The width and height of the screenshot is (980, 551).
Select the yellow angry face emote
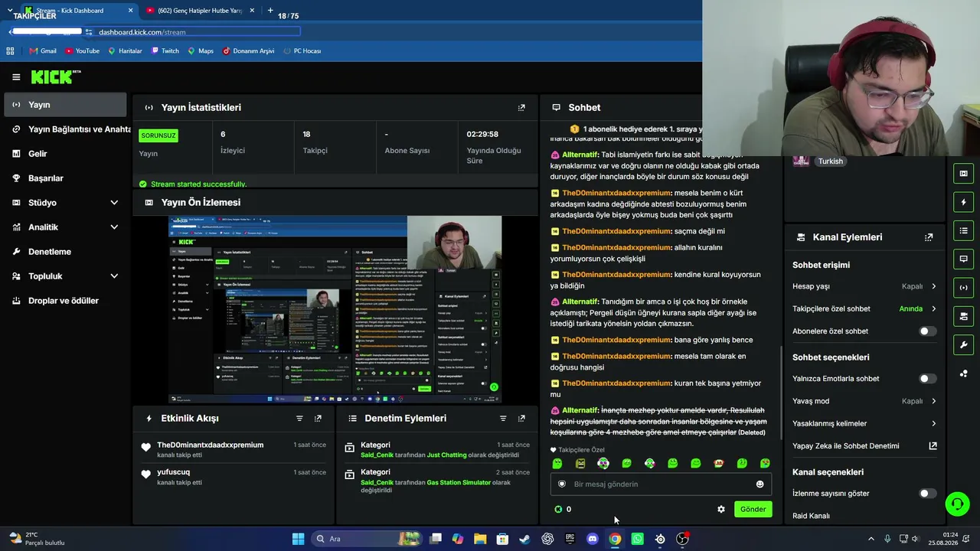point(580,463)
